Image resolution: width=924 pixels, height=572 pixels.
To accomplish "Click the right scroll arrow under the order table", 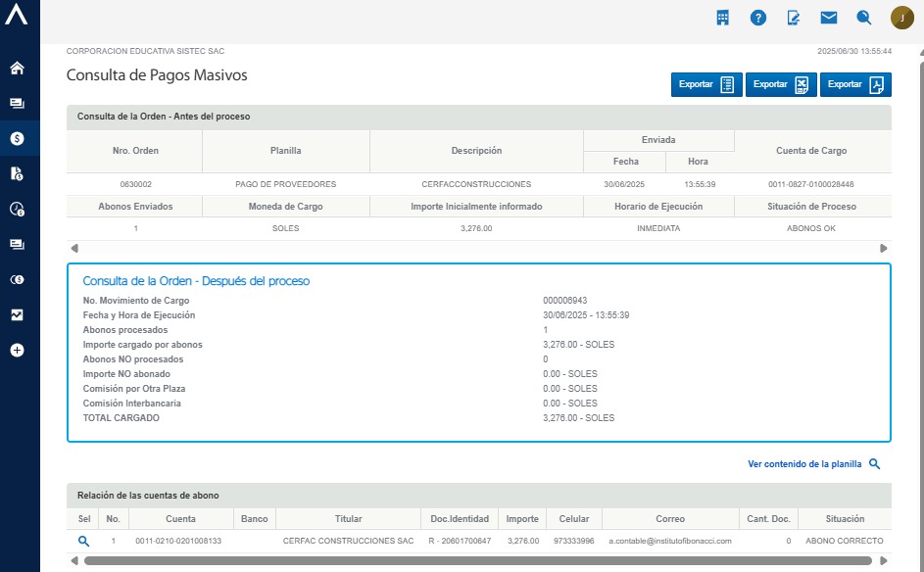I will tap(884, 249).
